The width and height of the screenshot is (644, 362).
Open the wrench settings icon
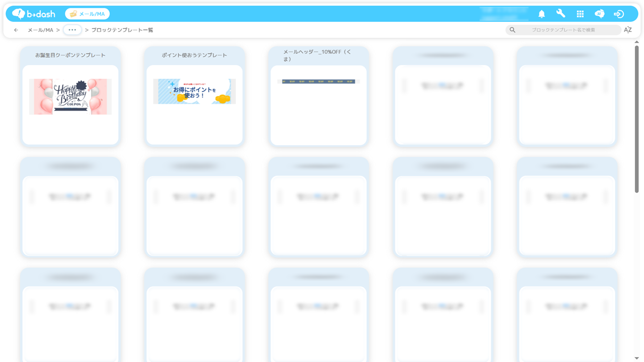[560, 14]
